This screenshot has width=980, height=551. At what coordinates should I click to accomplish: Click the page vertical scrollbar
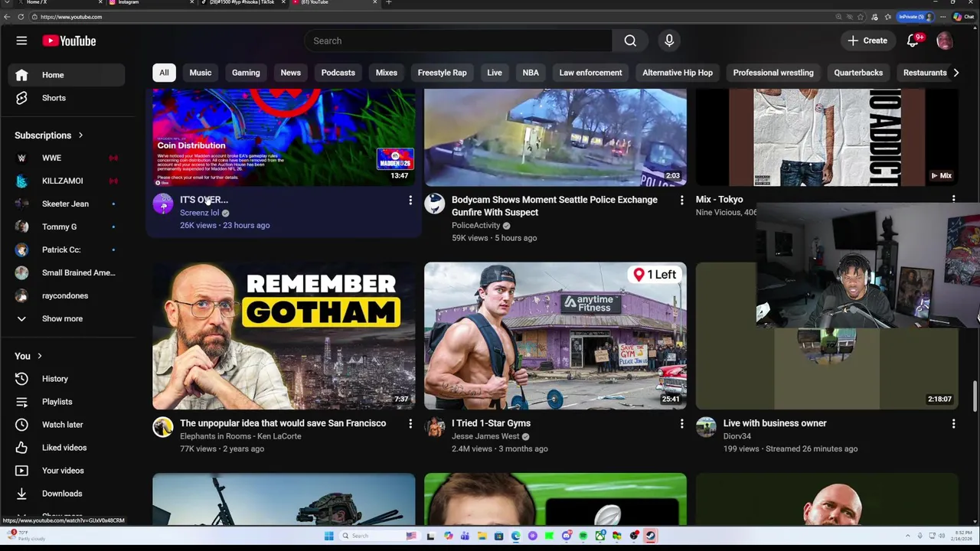[x=975, y=395]
